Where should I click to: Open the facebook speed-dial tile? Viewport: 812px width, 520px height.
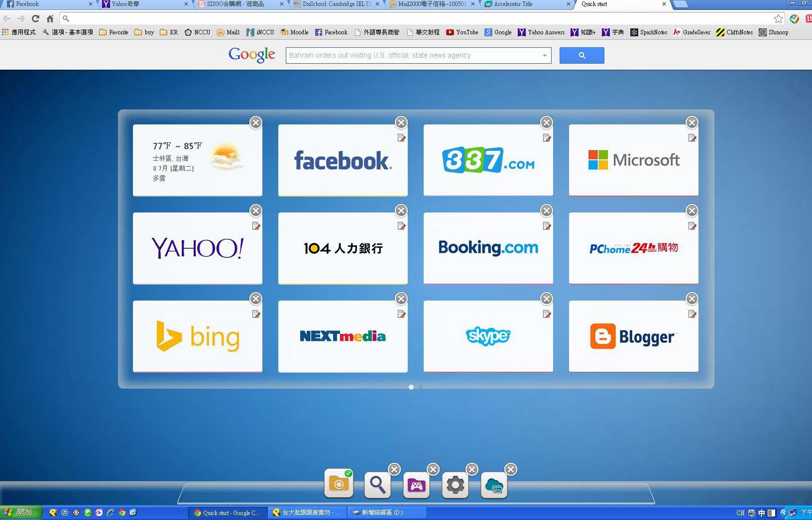coord(343,160)
